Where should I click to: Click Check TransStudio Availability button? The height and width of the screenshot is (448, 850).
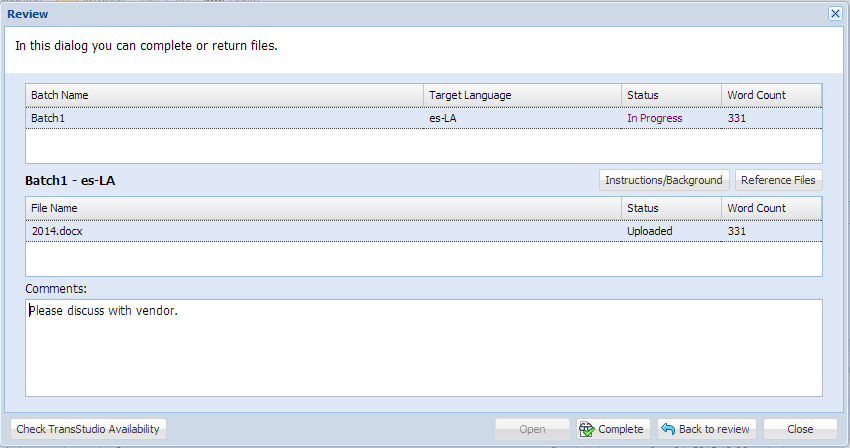(x=88, y=429)
